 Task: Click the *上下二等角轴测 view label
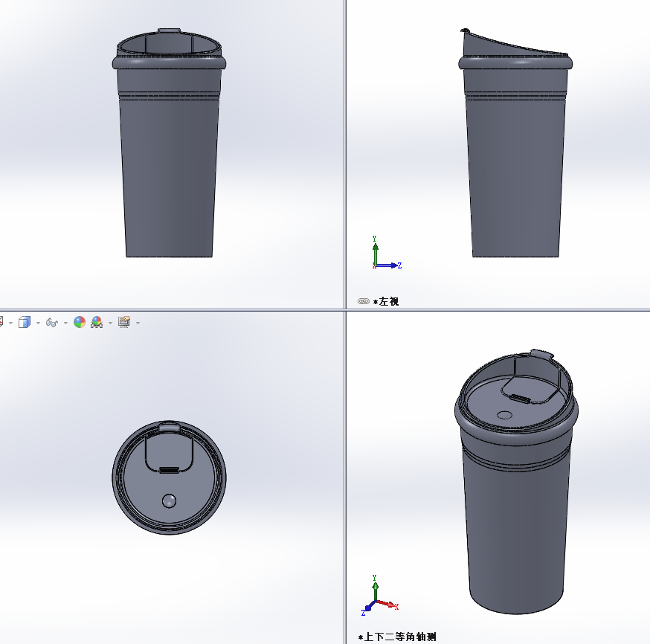[x=397, y=637]
